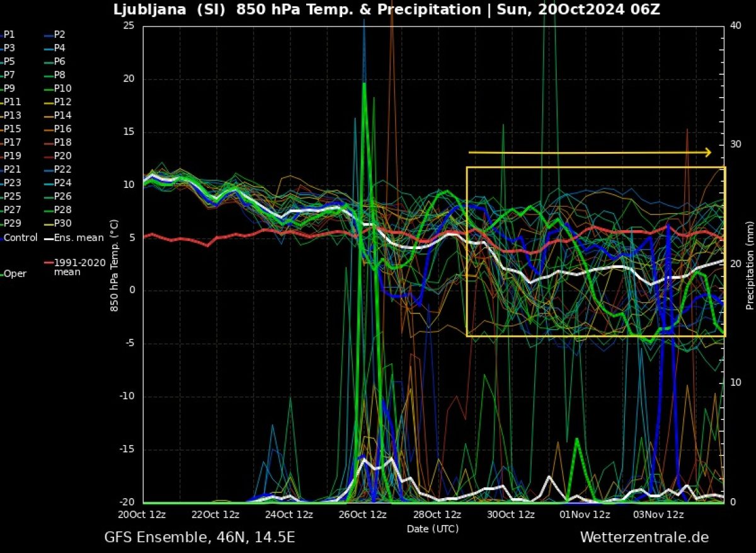Open the Wetterzentrale.de link
The height and width of the screenshot is (553, 756).
click(x=644, y=537)
